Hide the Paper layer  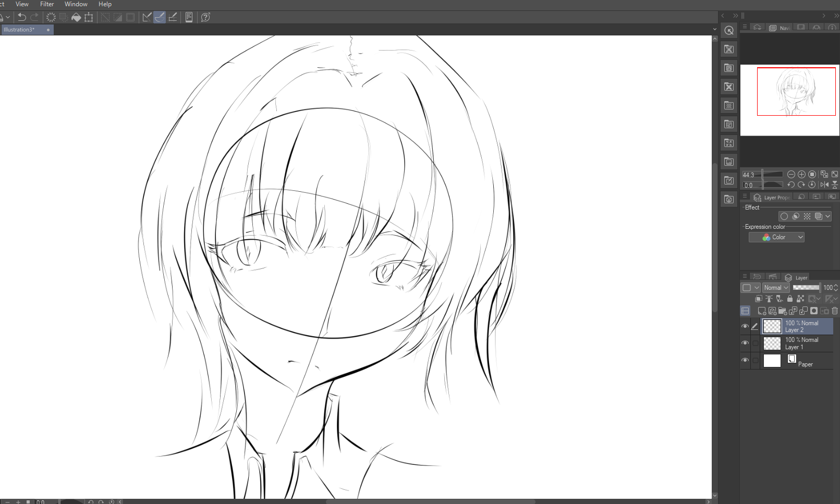coord(745,360)
